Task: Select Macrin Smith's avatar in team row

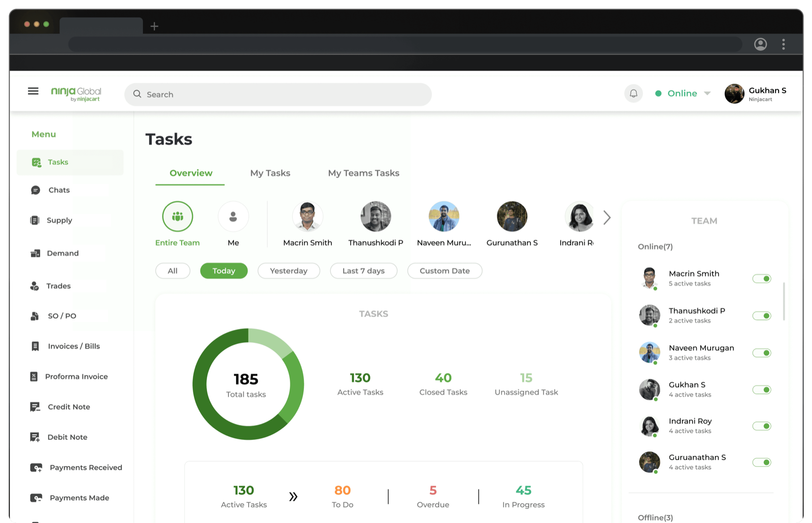Action: [x=308, y=217]
